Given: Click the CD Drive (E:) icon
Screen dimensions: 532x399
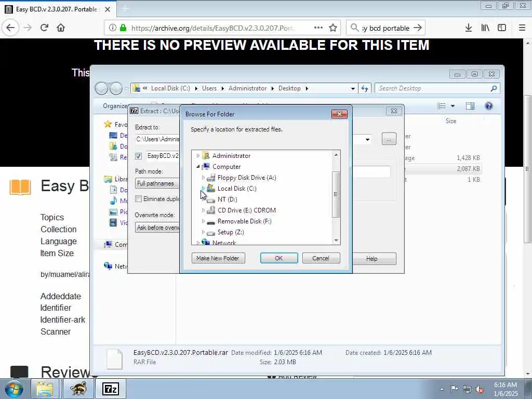Looking at the screenshot, I should (x=211, y=210).
